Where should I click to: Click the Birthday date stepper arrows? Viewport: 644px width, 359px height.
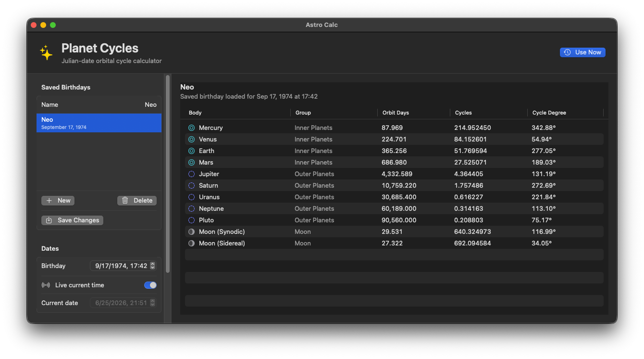(153, 266)
